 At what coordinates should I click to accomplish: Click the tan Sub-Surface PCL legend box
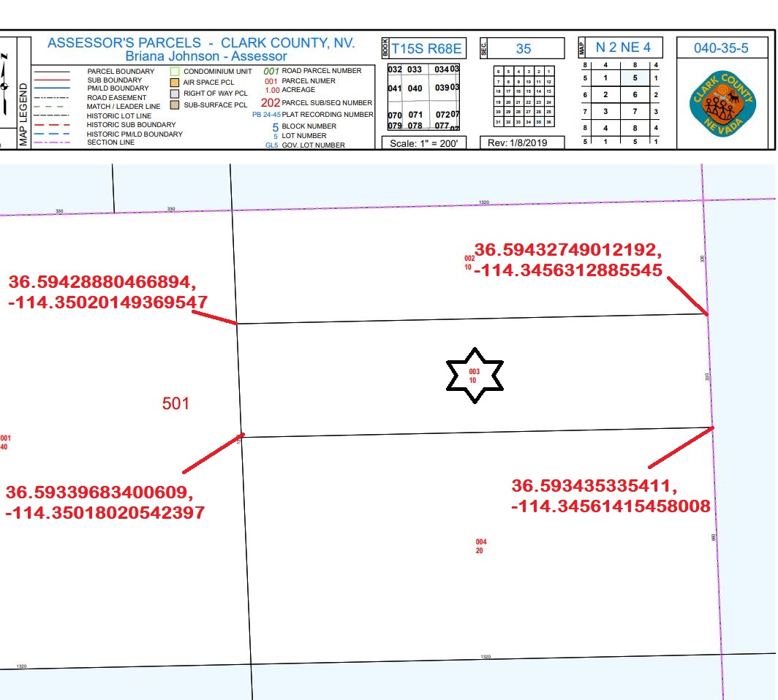coord(175,104)
